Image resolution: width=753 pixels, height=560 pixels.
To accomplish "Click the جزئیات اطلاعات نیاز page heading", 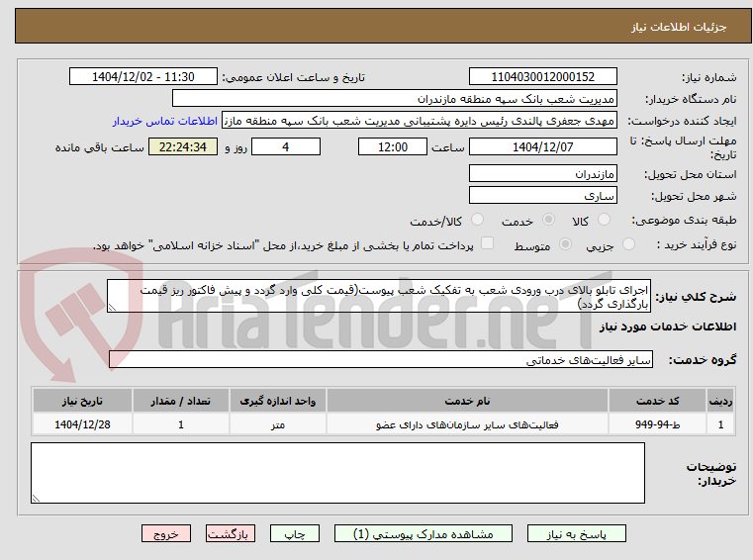I will tap(679, 27).
